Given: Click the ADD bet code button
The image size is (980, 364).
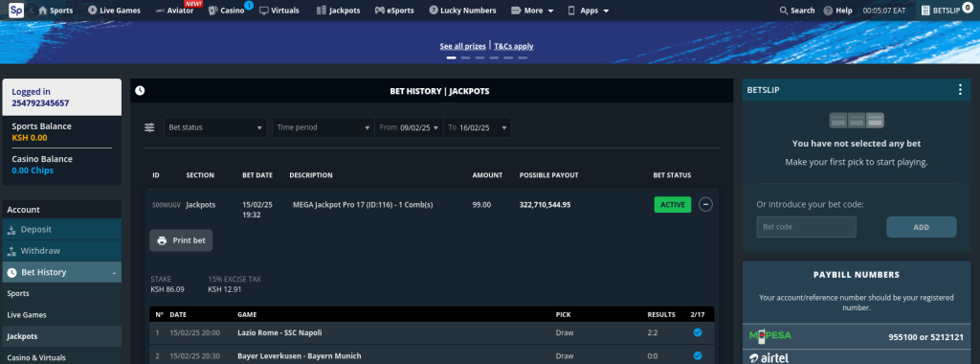Looking at the screenshot, I should pyautogui.click(x=922, y=227).
